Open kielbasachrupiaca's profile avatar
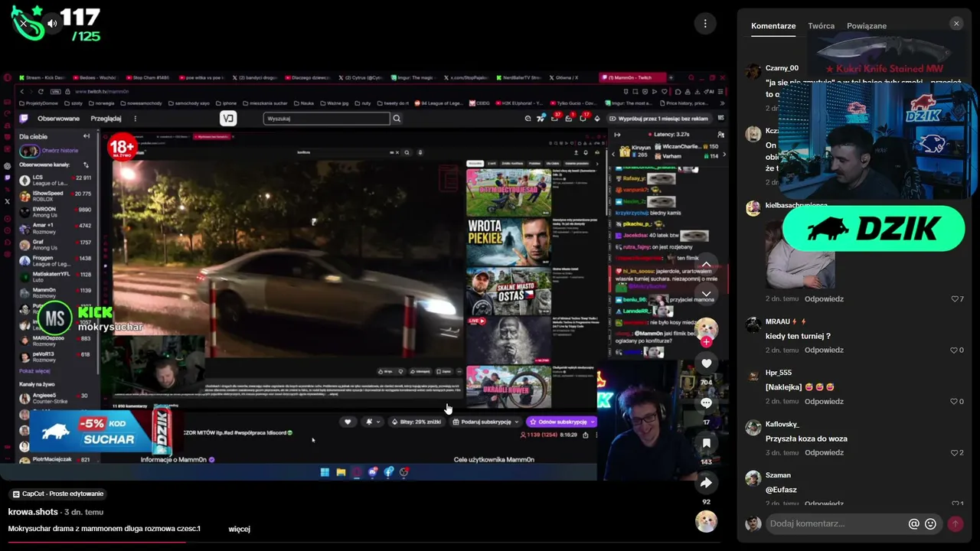Screen dimensions: 980x551 click(x=753, y=209)
